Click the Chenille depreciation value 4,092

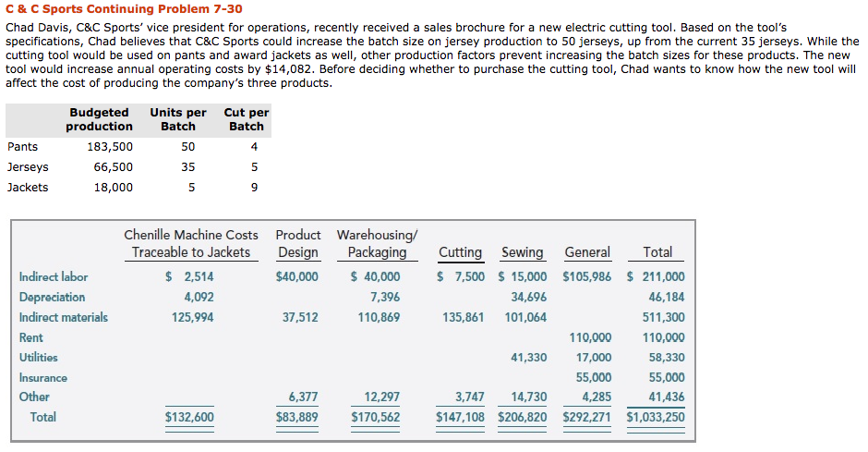click(x=199, y=298)
